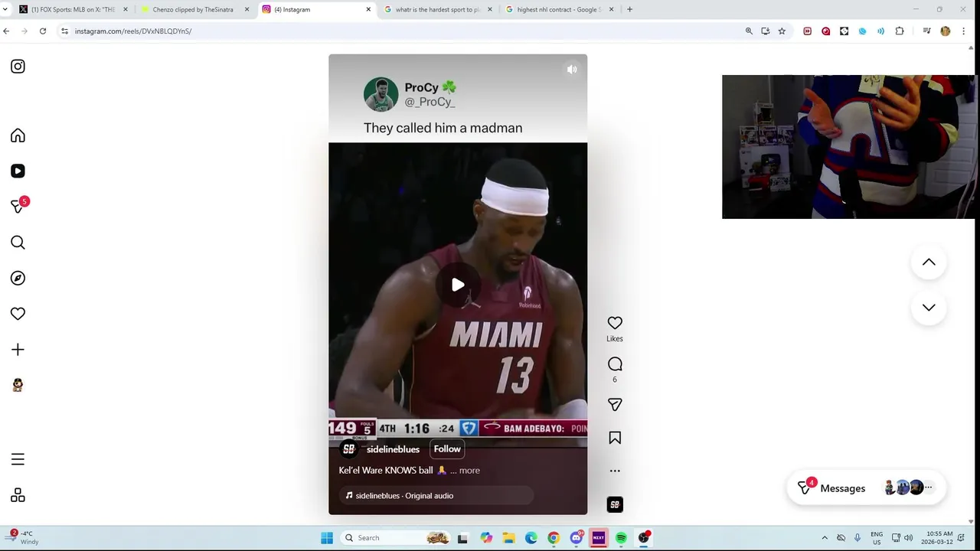Open comments on the reel
Viewport: 980px width, 551px height.
[x=615, y=364]
